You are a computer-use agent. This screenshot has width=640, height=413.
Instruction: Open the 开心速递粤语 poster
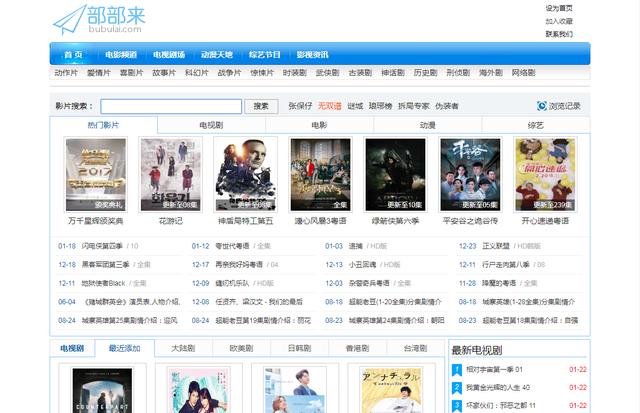pyautogui.click(x=545, y=173)
